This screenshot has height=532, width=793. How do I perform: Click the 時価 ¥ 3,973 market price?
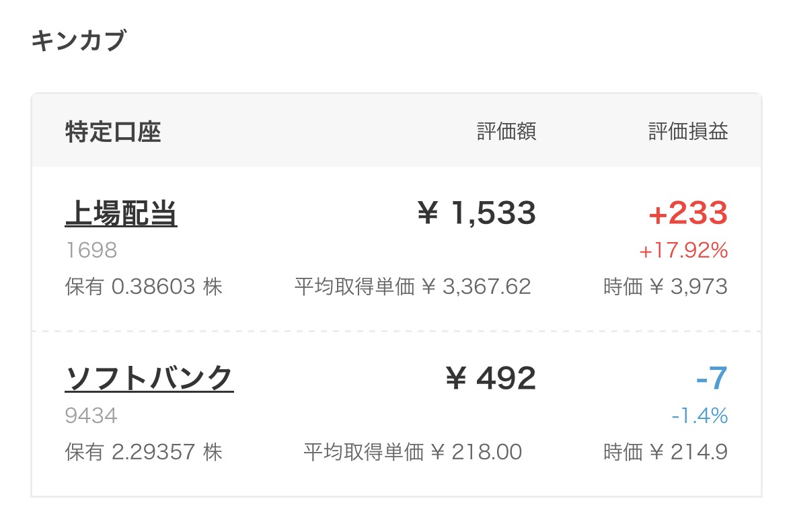point(665,287)
